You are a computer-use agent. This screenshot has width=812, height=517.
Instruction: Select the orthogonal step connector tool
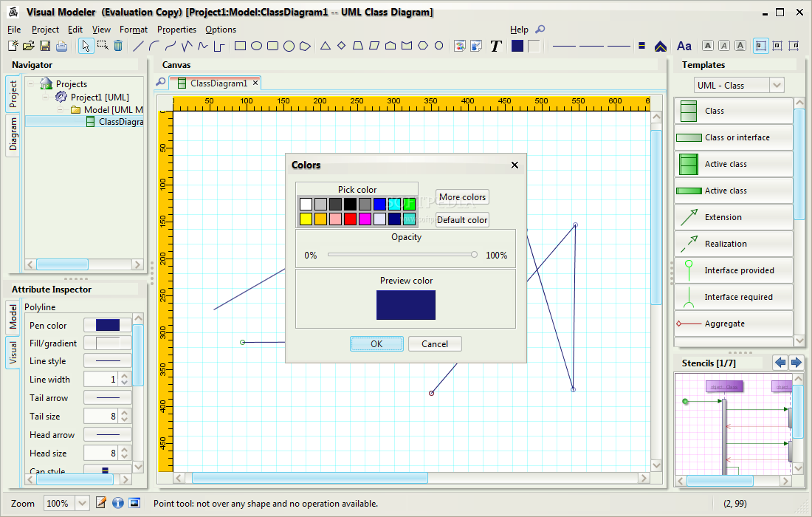[x=219, y=46]
